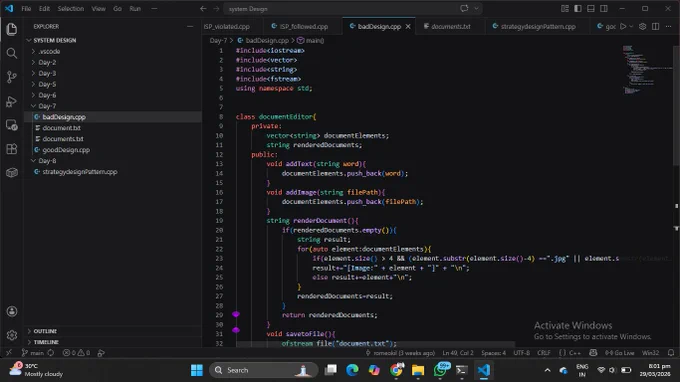
Task: Toggle bottom panel visibility
Action: [x=591, y=9]
